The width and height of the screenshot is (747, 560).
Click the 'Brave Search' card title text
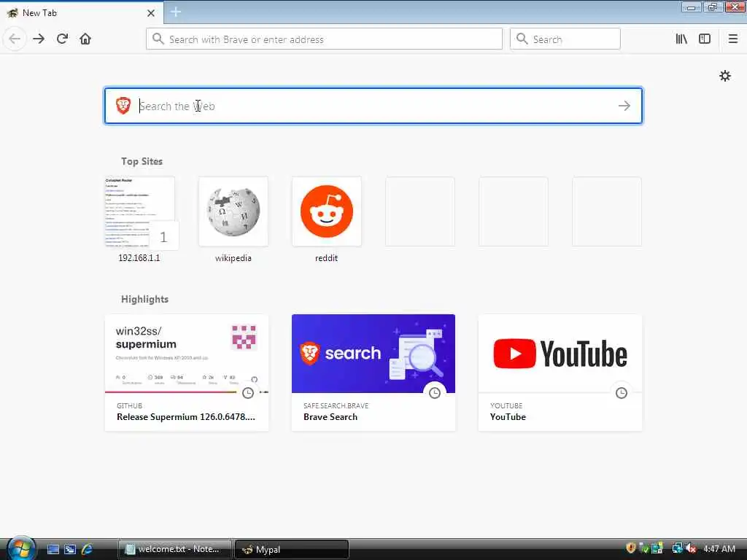[330, 417]
